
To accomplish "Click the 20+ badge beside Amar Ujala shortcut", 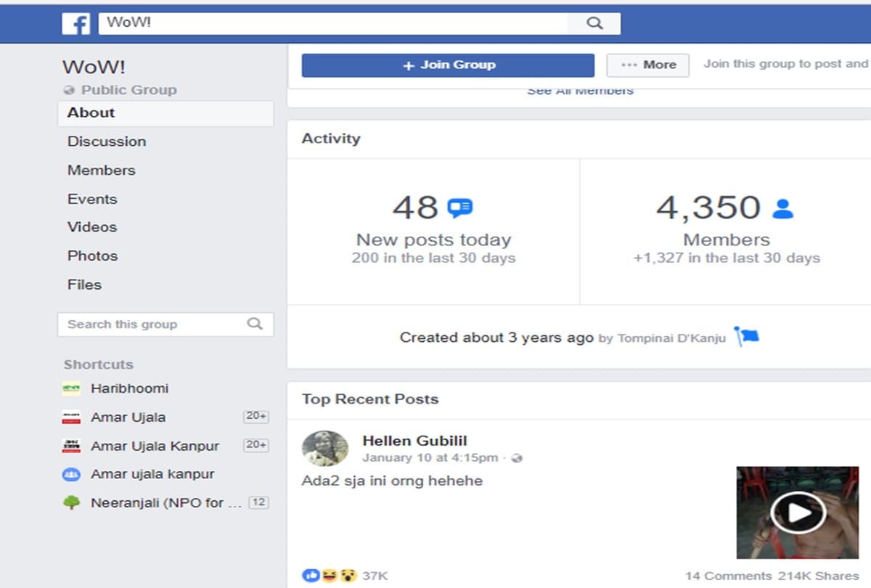I will [256, 417].
